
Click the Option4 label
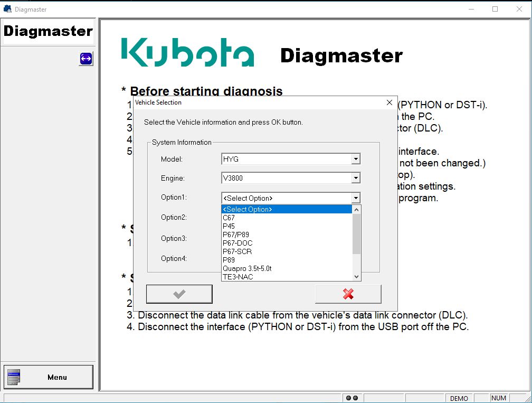174,258
